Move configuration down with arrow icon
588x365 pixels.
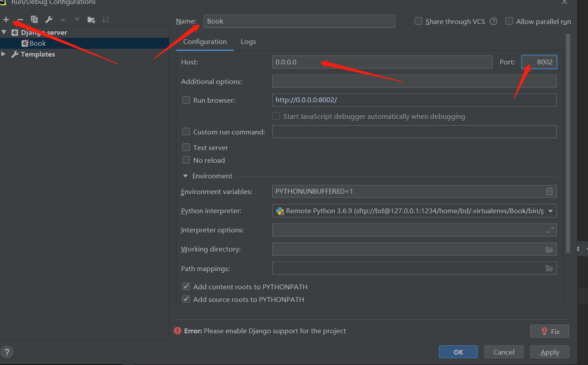coord(77,20)
